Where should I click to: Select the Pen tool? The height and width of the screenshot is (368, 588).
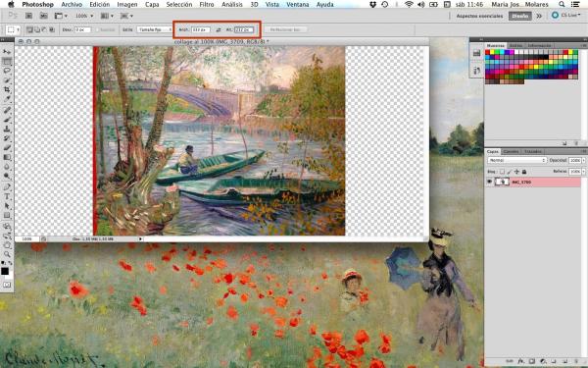(x=7, y=187)
